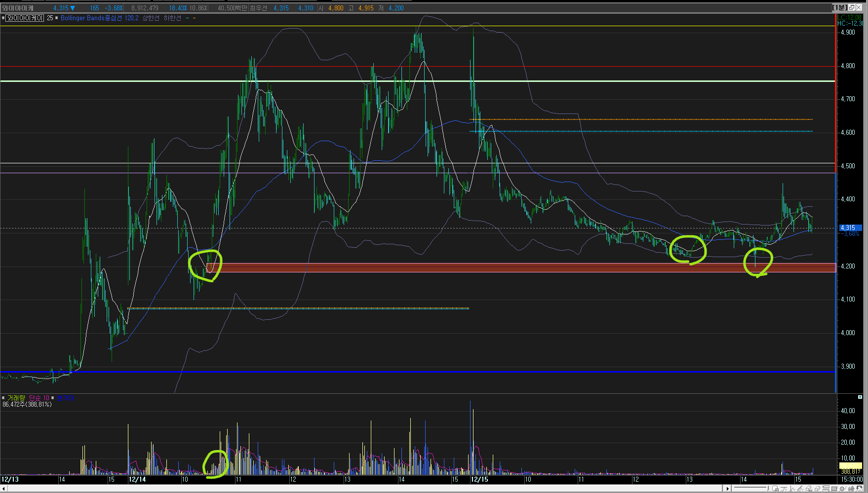Screen dimensions: 868x493
Task: Activate the trend line drawing tool
Action: click(x=800, y=489)
